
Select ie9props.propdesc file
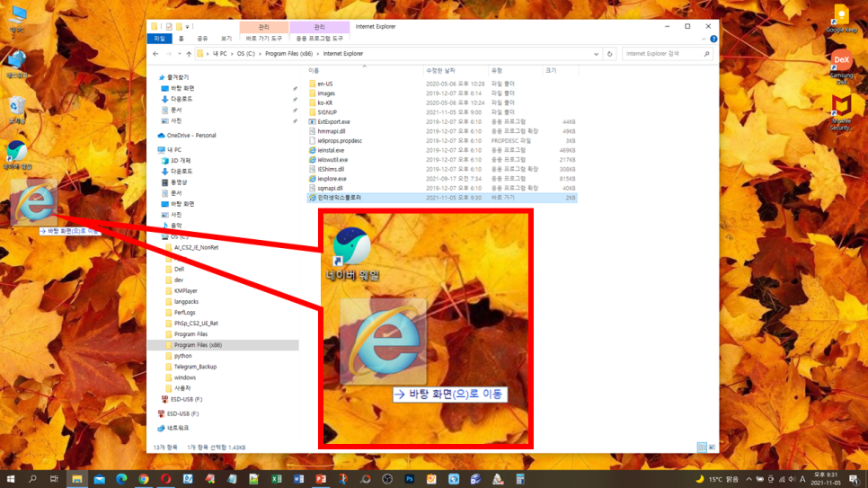[x=340, y=141]
